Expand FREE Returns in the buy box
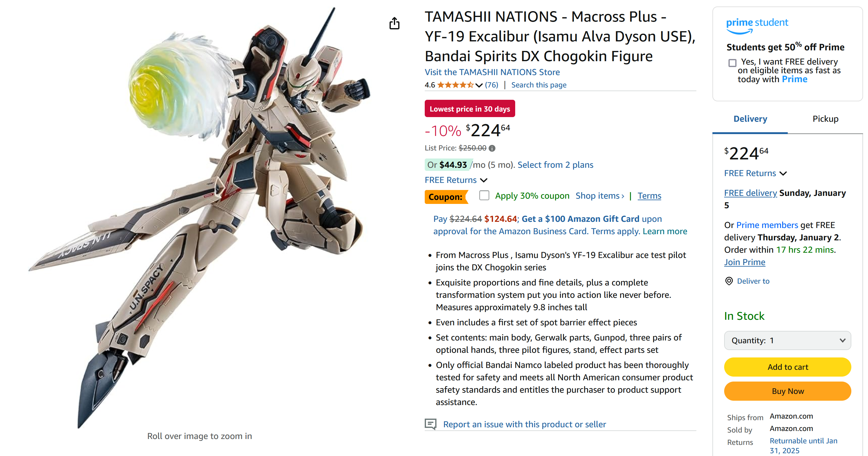The image size is (868, 456). point(755,173)
